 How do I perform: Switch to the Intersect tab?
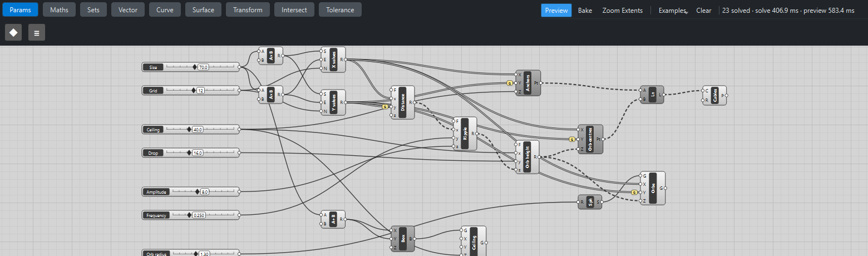[294, 9]
